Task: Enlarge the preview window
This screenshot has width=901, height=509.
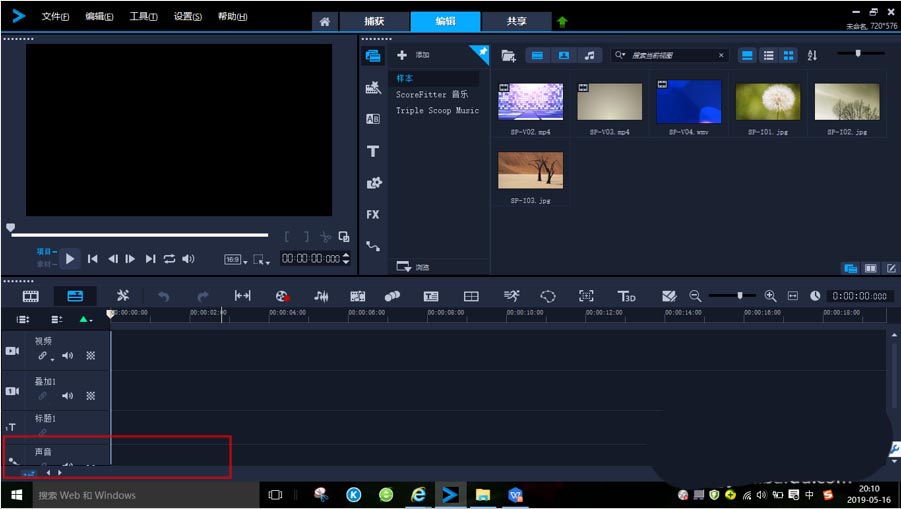Action: point(344,236)
